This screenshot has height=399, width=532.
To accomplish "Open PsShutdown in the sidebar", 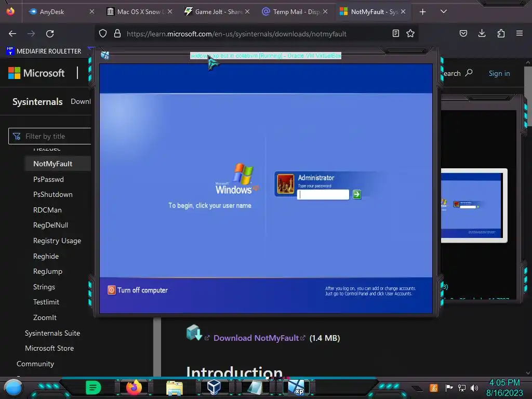I will pyautogui.click(x=53, y=194).
